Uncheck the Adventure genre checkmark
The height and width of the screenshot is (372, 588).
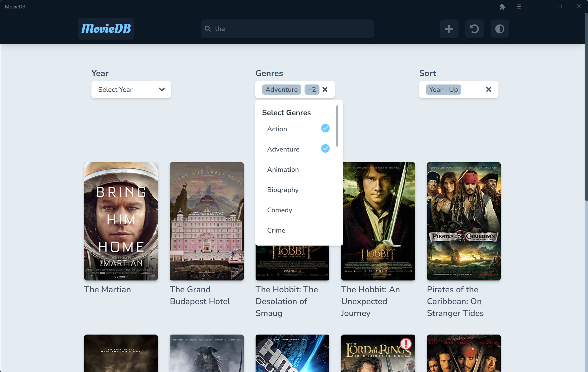pyautogui.click(x=325, y=149)
